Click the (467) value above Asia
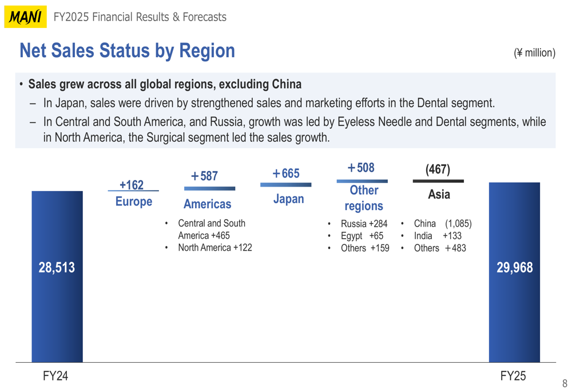The image size is (572, 392). pos(438,170)
